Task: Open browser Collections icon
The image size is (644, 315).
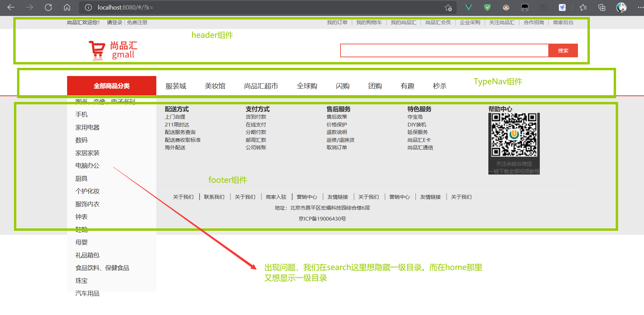Action: tap(601, 7)
